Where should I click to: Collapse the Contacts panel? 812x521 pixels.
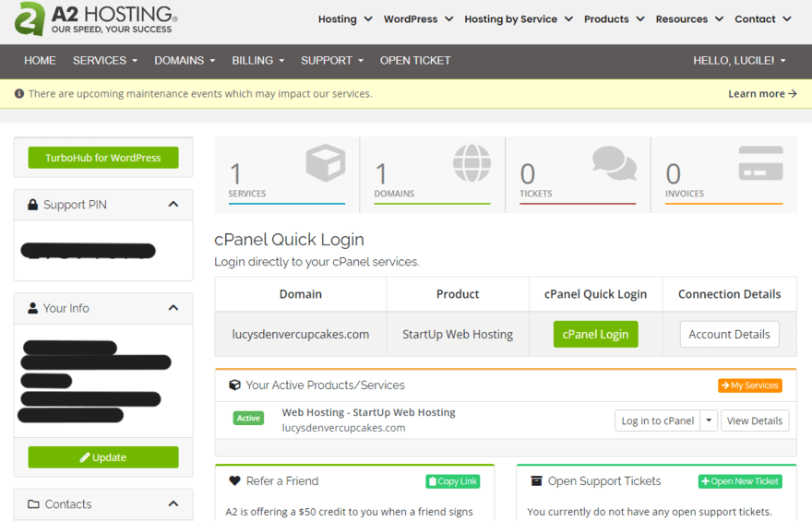173,503
